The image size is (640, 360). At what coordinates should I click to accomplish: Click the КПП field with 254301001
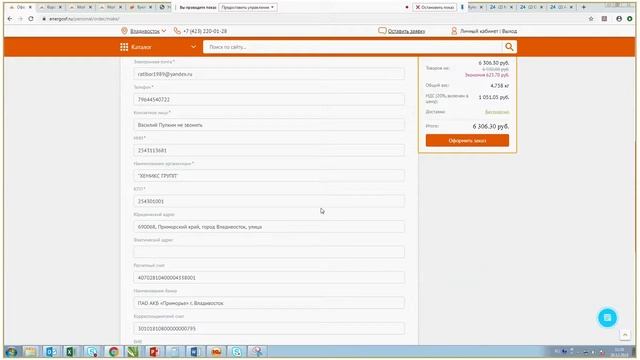click(x=269, y=201)
